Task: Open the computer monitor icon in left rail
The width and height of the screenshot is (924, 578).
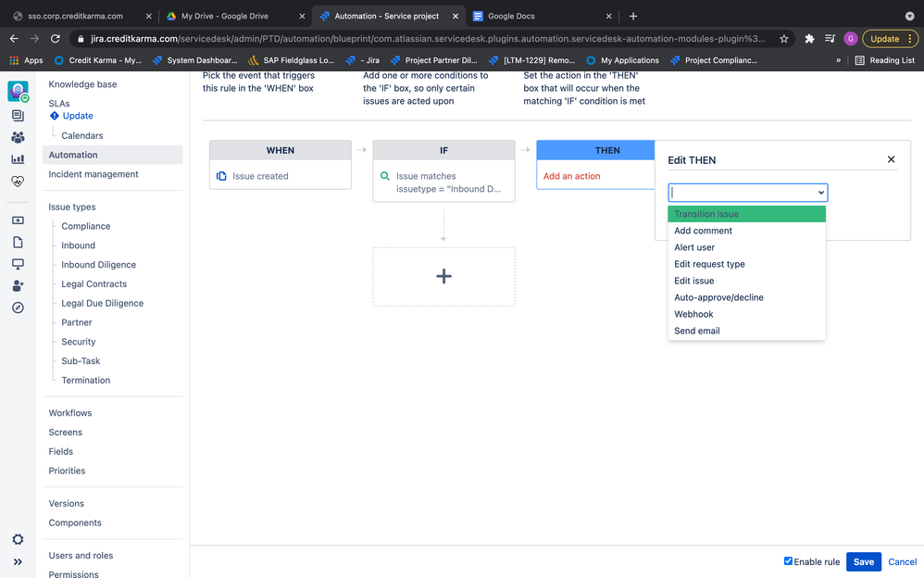Action: point(18,264)
